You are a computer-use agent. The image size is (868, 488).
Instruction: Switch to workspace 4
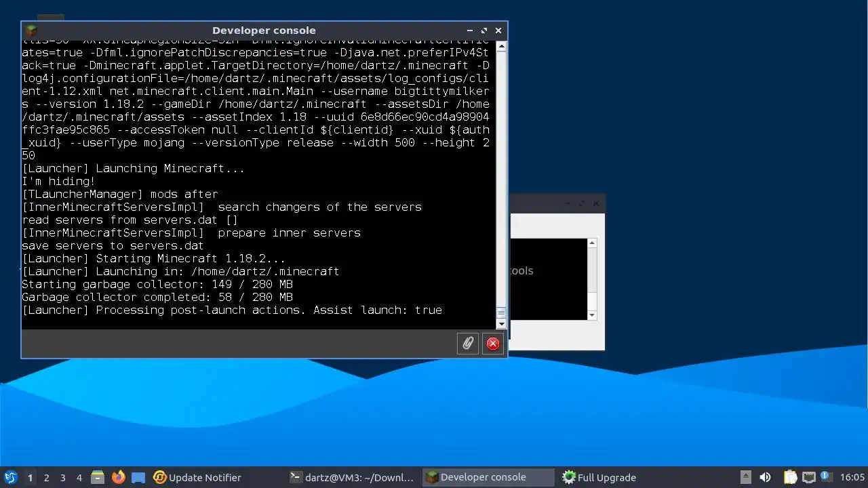(79, 478)
